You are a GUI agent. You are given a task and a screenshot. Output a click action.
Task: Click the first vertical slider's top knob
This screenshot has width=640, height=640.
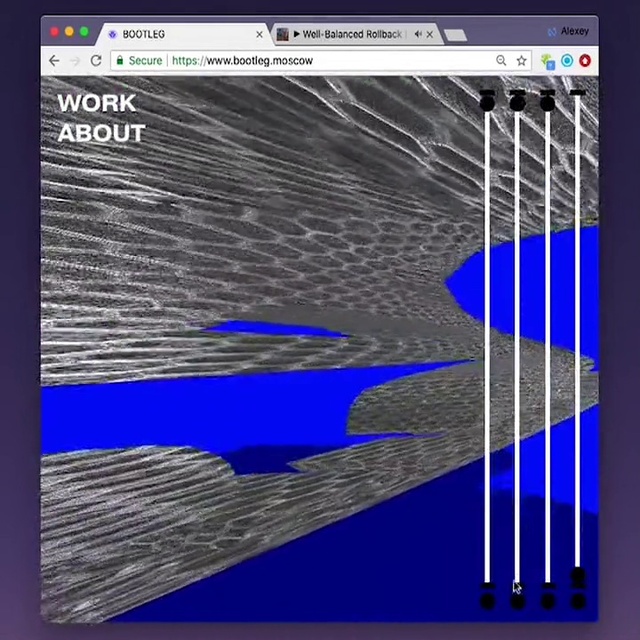tap(487, 102)
